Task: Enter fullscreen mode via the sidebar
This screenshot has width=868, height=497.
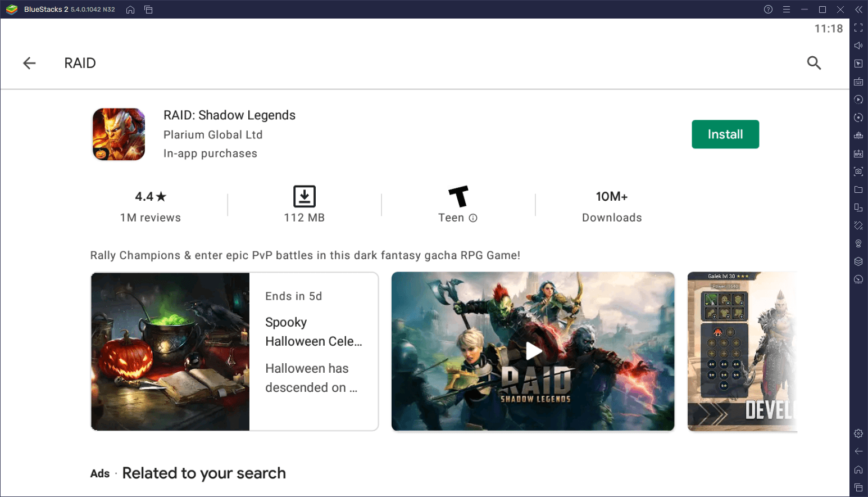Action: [x=858, y=27]
